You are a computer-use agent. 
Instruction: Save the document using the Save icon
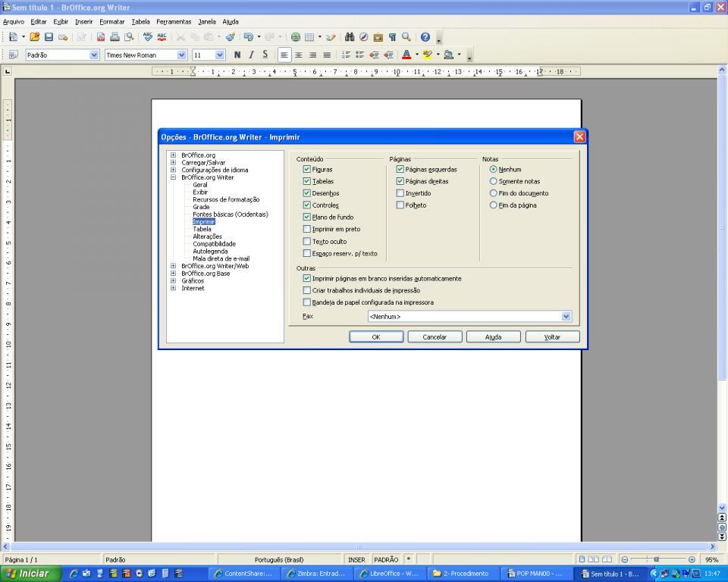click(x=49, y=37)
